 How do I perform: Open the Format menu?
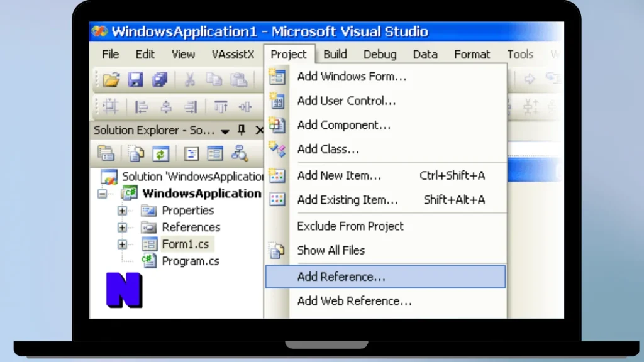tap(472, 55)
